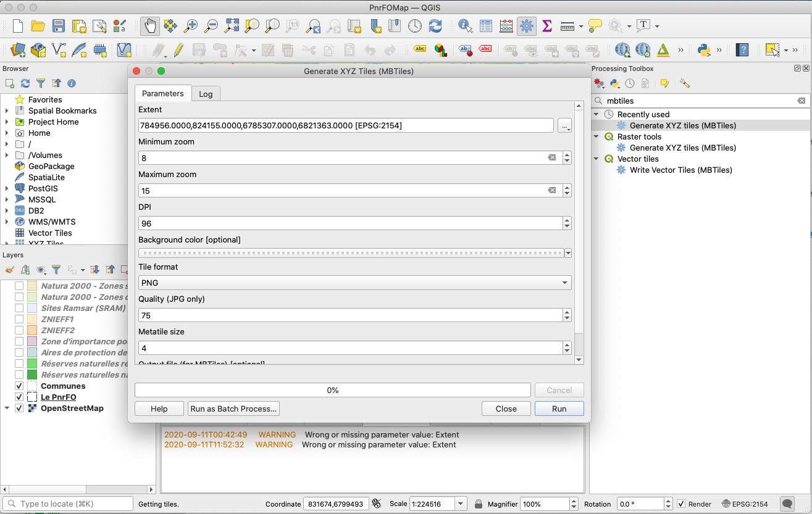Image resolution: width=812 pixels, height=514 pixels.
Task: Open toolbox history clock icon
Action: click(x=630, y=83)
